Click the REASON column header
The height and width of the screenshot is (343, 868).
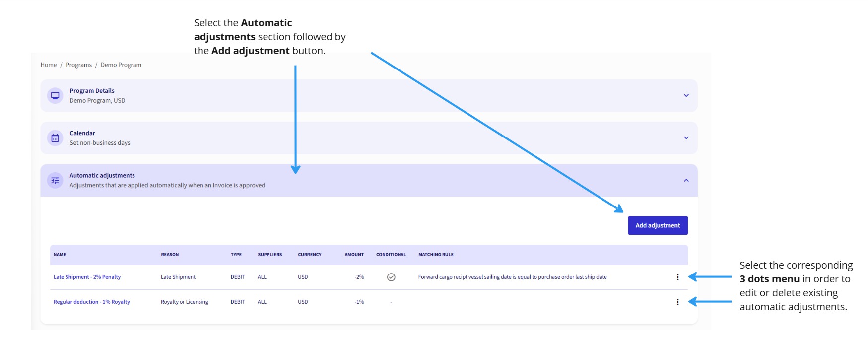pos(170,254)
